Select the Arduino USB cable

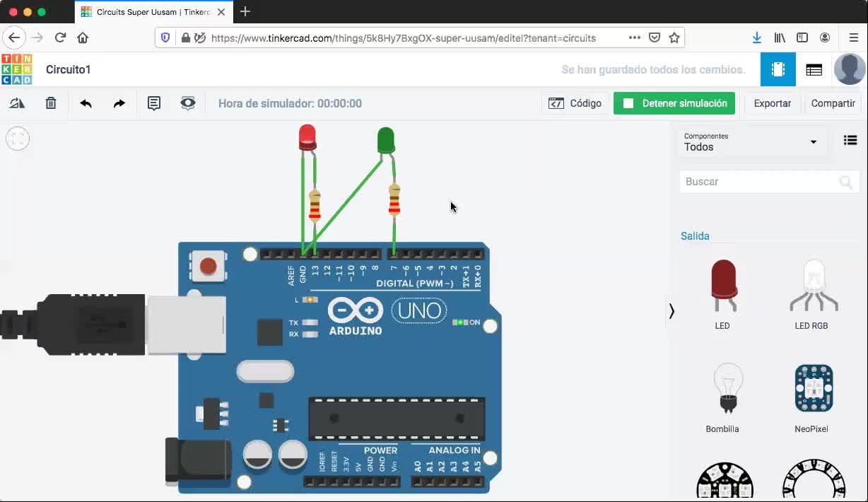pyautogui.click(x=113, y=325)
